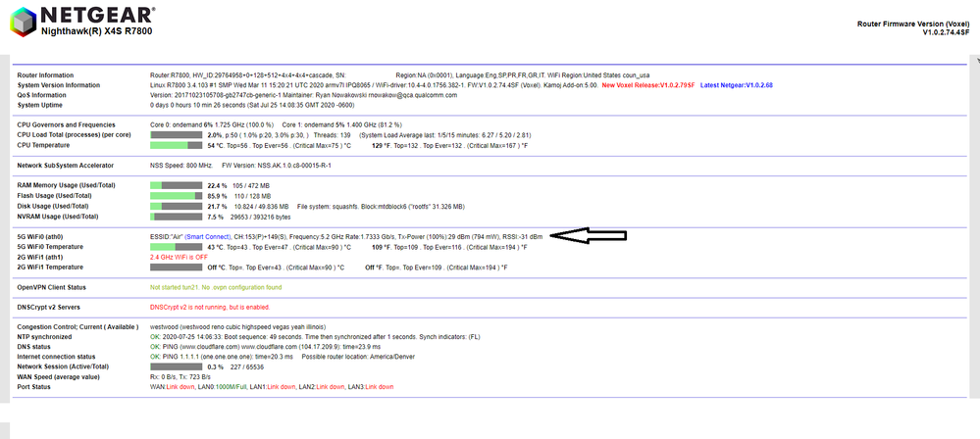The width and height of the screenshot is (980, 439).
Task: Click the FW Version NSS.AK.1.0.c8-00015-R-1 text
Action: (277, 166)
